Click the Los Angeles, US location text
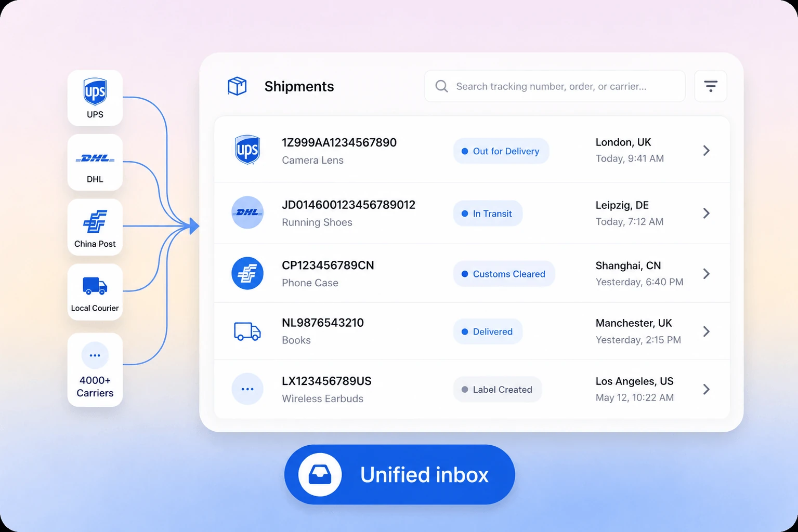 pos(634,381)
